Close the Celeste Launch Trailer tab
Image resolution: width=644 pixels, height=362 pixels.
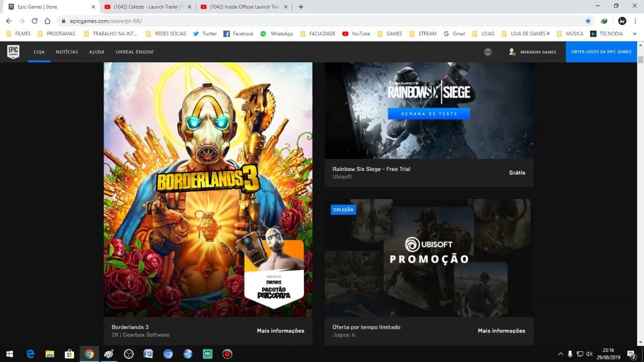click(190, 7)
